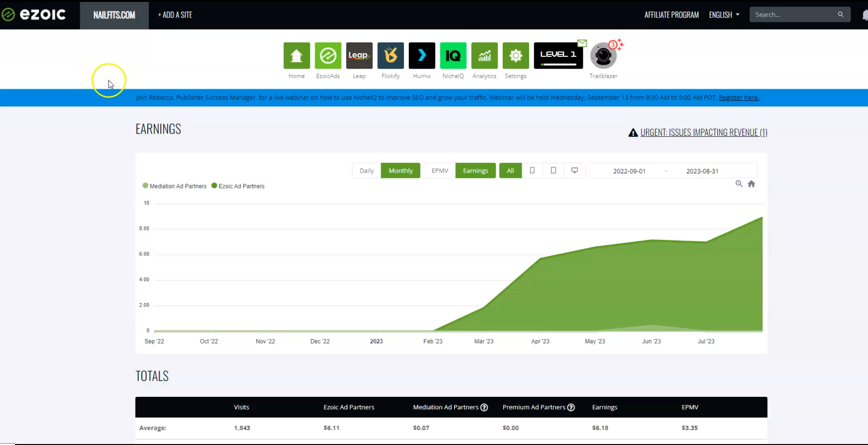Click average earnings value $6.18
Image resolution: width=868 pixels, height=445 pixels.
click(600, 428)
